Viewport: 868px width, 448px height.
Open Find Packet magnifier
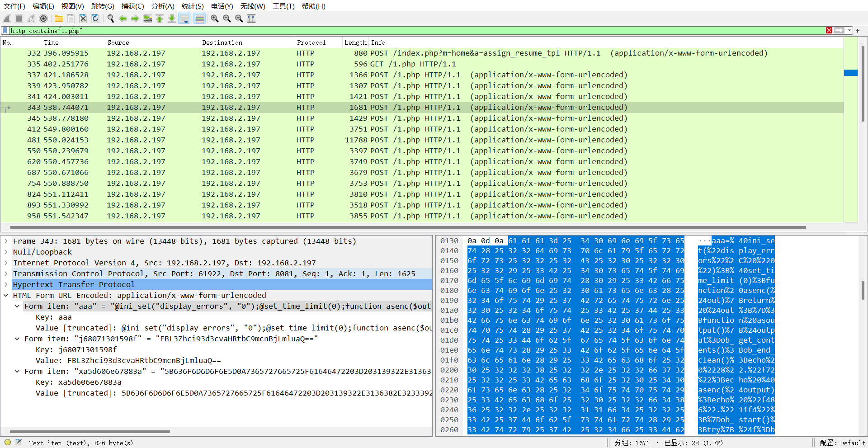pos(111,19)
